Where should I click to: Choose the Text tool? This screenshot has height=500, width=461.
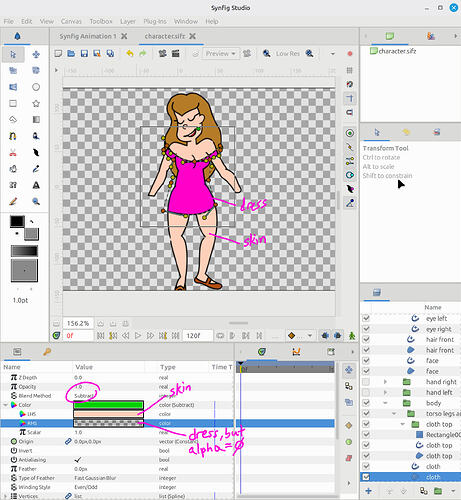pos(36,185)
